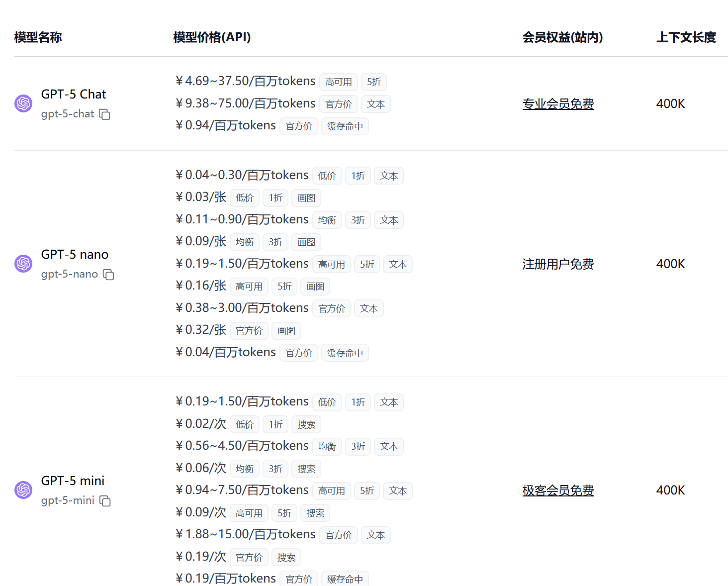Click the ¥0.04/百万tokens cache price

click(x=225, y=352)
